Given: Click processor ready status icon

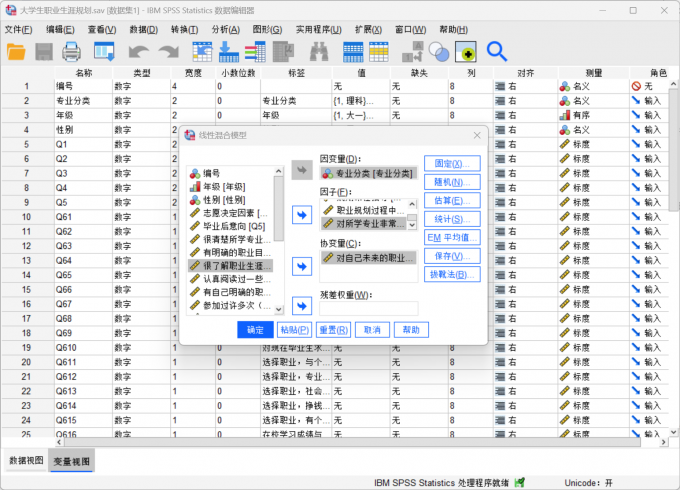Looking at the screenshot, I should point(520,482).
